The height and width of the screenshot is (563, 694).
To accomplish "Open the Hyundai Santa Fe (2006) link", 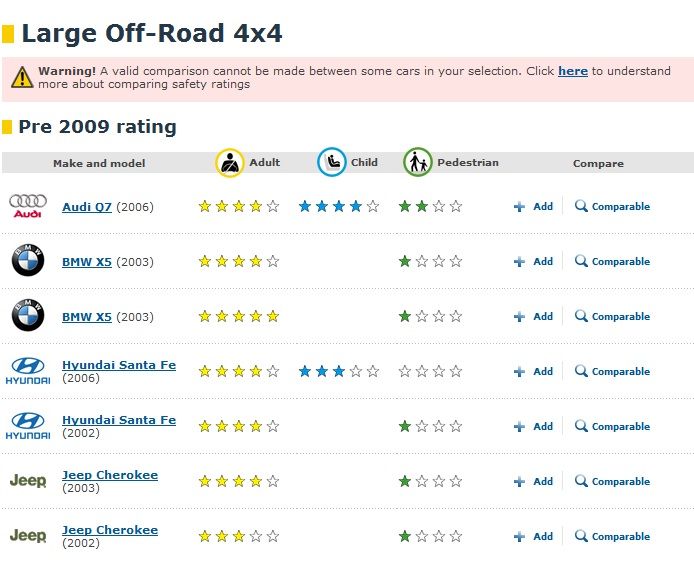I will click(x=119, y=365).
